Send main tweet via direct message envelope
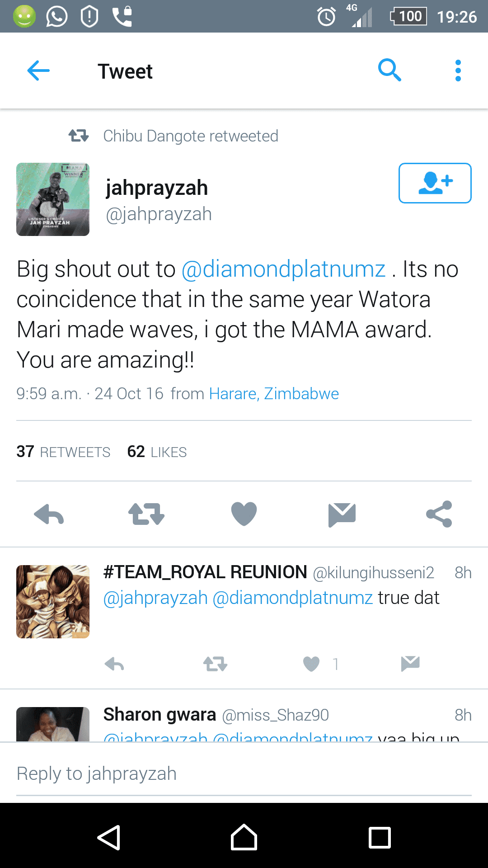The height and width of the screenshot is (868, 488). (342, 514)
